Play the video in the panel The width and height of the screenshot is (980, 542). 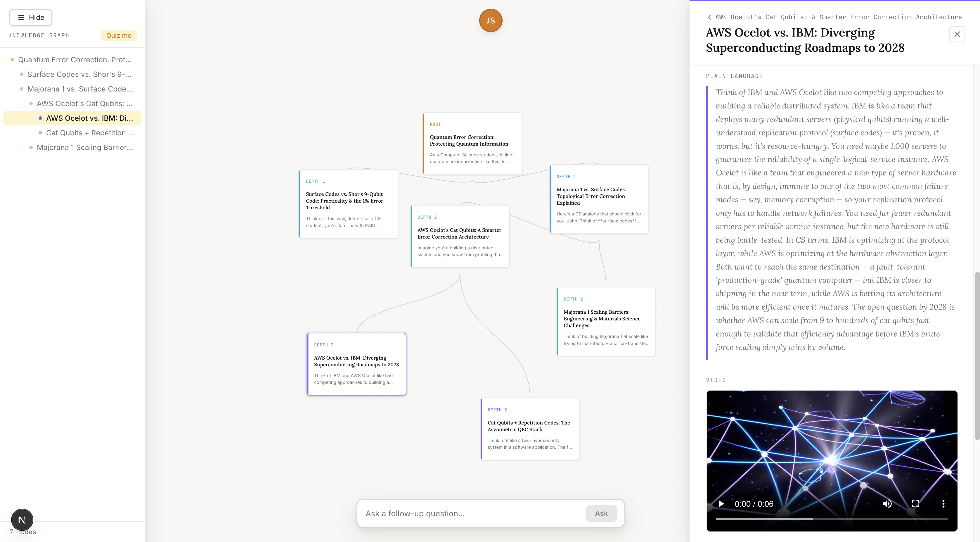[x=721, y=504]
